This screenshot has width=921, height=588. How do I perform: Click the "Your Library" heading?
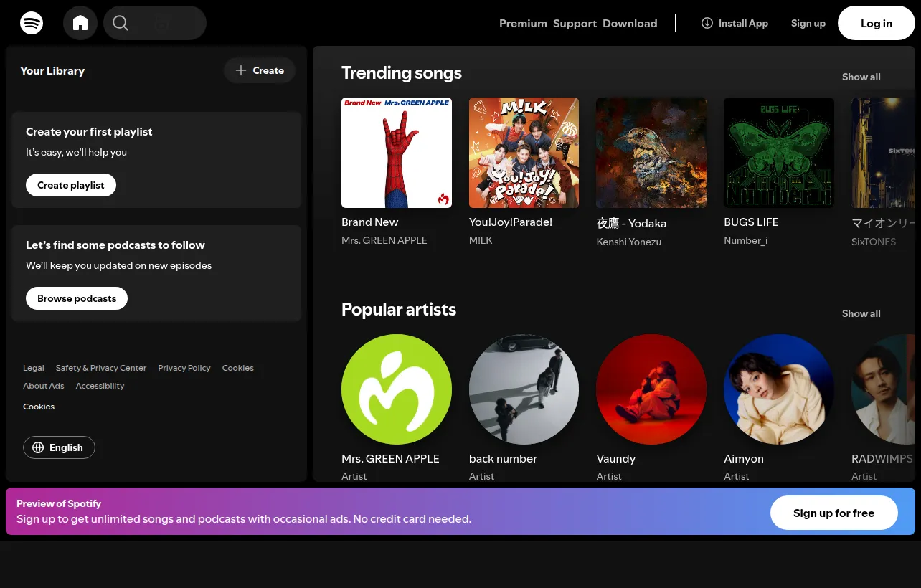click(52, 70)
